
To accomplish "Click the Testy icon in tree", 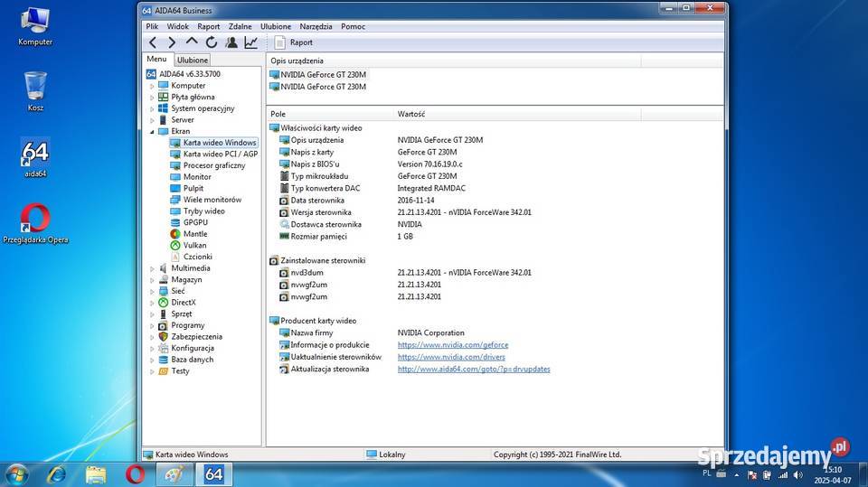I will coord(163,370).
